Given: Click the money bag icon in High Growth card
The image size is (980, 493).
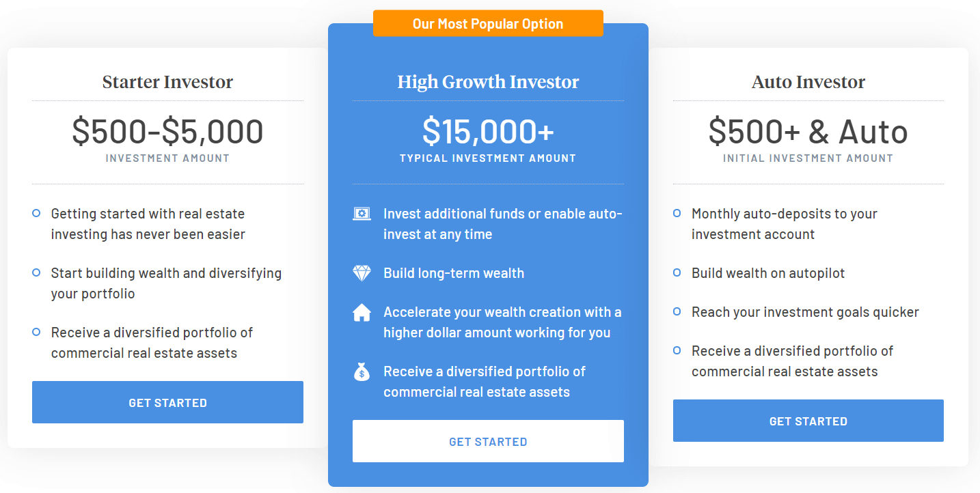Looking at the screenshot, I should (362, 372).
